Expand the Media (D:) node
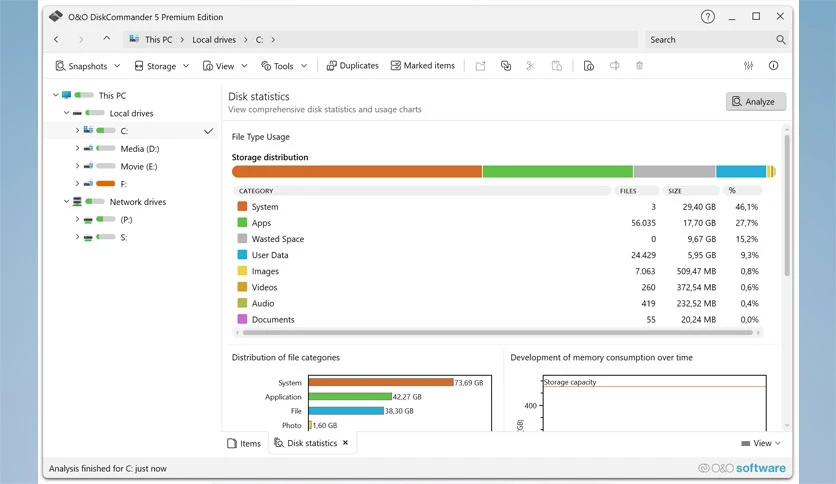This screenshot has width=836, height=484. [77, 148]
